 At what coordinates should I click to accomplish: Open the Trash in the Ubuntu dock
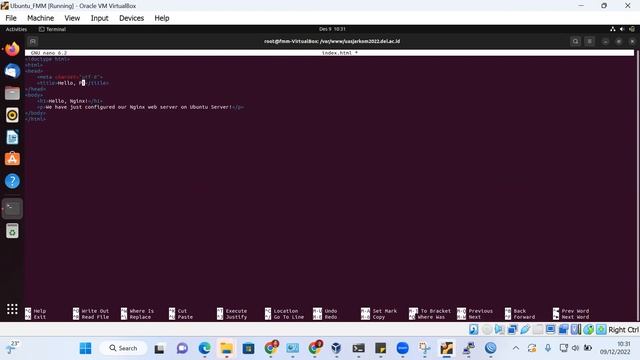[x=12, y=231]
